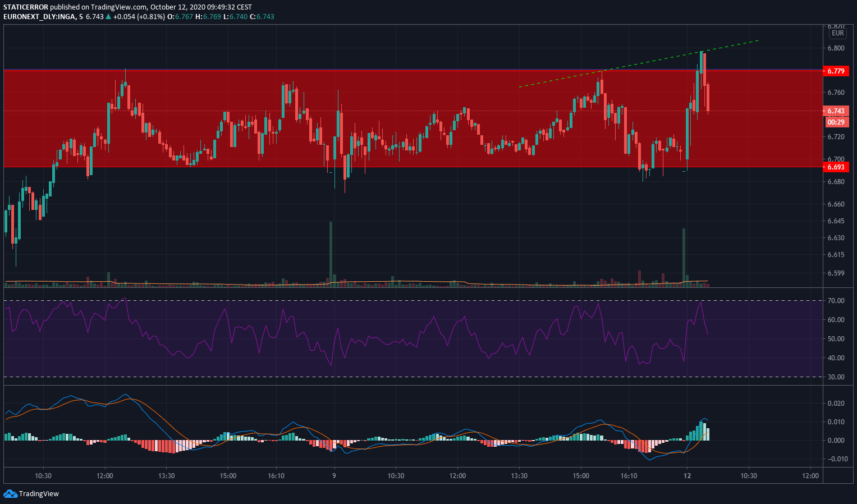Viewport: 857px width, 504px height.
Task: Click the MACD 0.020 axis label
Action: (x=836, y=404)
